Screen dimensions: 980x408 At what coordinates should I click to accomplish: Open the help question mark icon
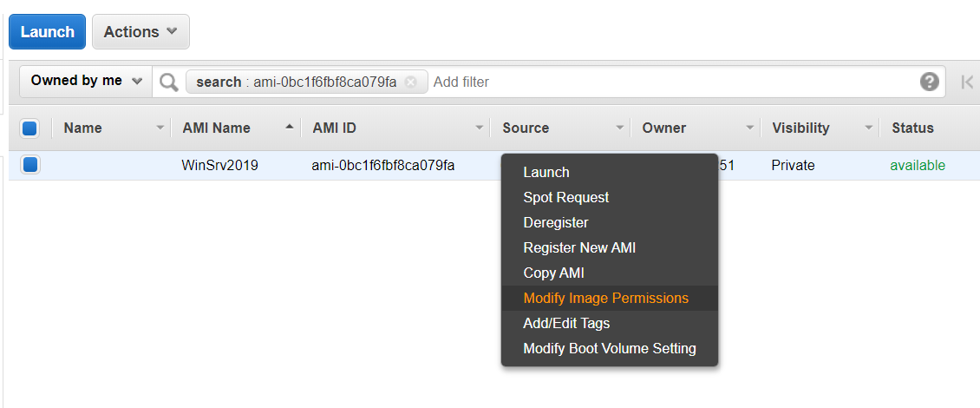pos(929,82)
